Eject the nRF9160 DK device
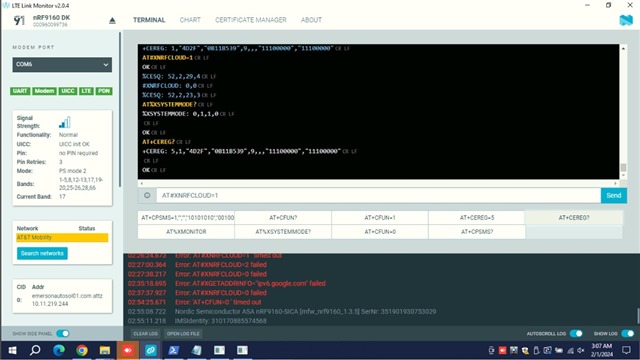The image size is (640, 360). (x=112, y=20)
